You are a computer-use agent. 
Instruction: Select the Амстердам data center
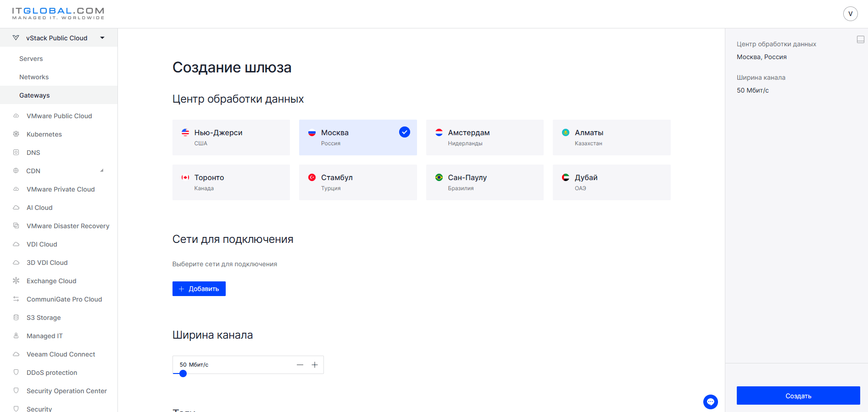pyautogui.click(x=484, y=137)
